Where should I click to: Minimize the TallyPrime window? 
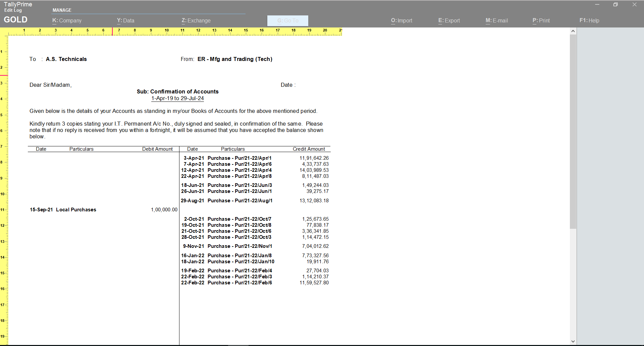[x=597, y=5]
